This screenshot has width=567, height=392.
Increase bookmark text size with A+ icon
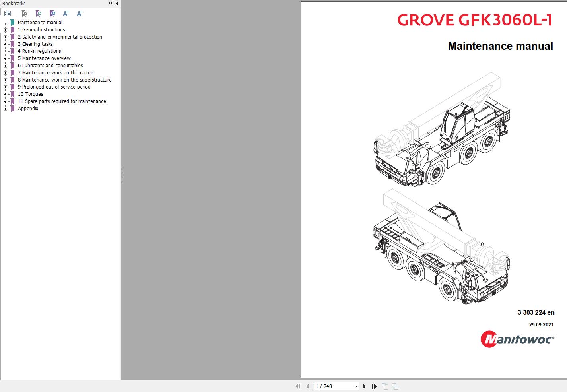(x=66, y=13)
